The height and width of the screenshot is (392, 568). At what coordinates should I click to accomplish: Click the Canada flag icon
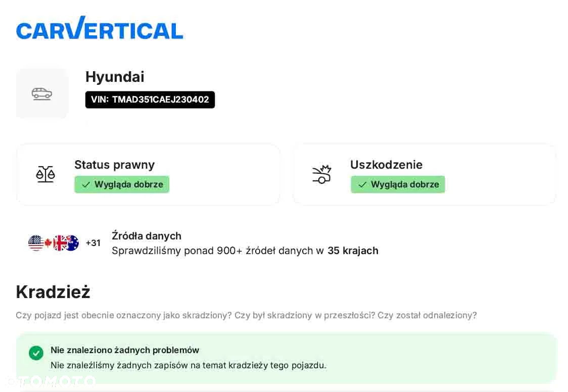pos(48,243)
